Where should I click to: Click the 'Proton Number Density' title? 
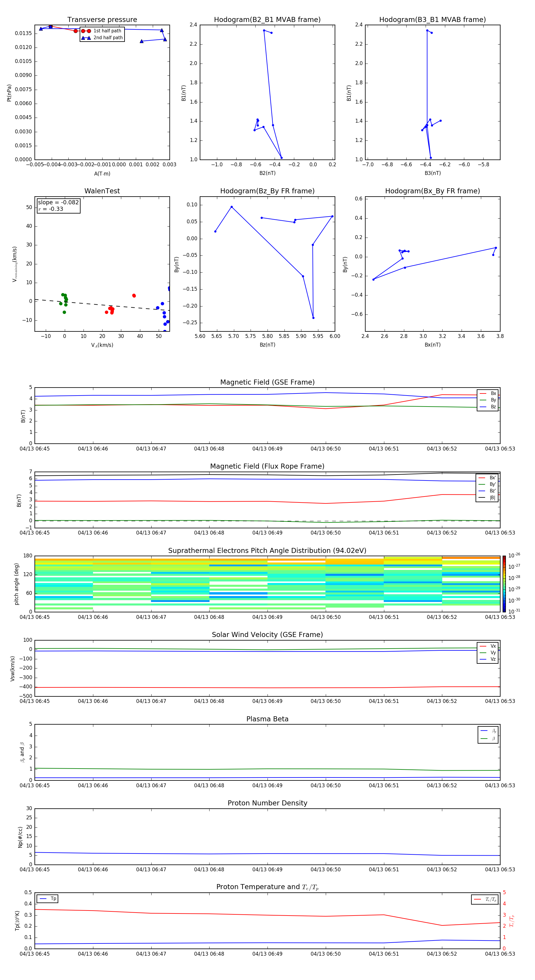[x=267, y=803]
